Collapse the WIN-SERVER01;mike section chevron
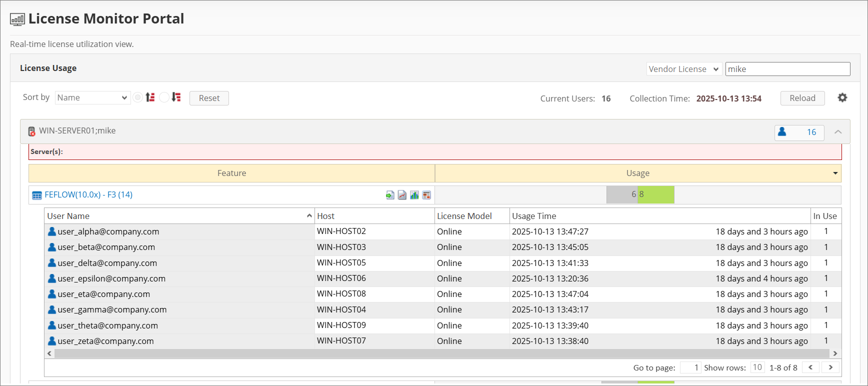 (x=838, y=132)
